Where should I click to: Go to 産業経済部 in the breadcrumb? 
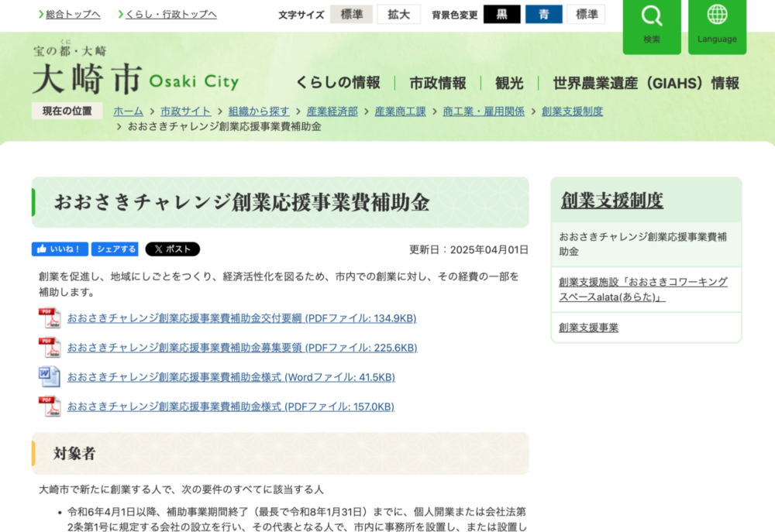[332, 112]
